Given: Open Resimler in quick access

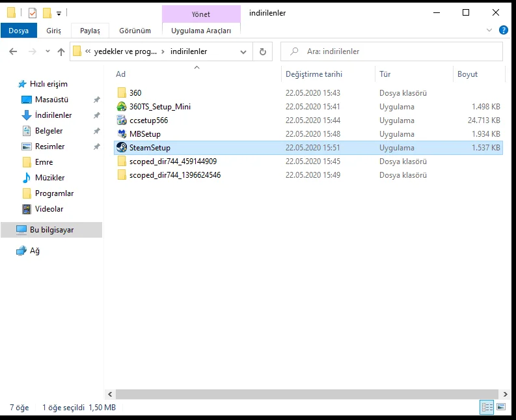Looking at the screenshot, I should 49,147.
